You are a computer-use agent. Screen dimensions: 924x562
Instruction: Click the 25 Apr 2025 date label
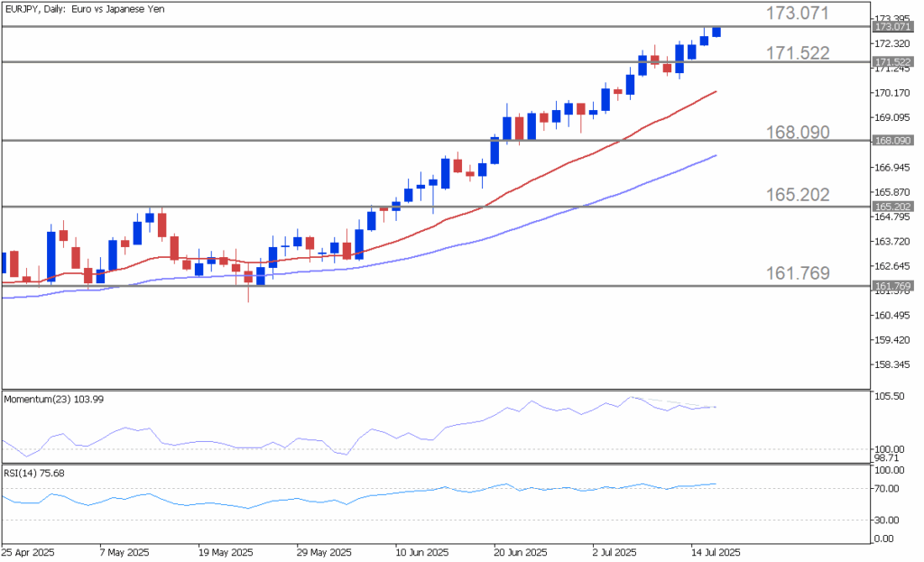28,553
